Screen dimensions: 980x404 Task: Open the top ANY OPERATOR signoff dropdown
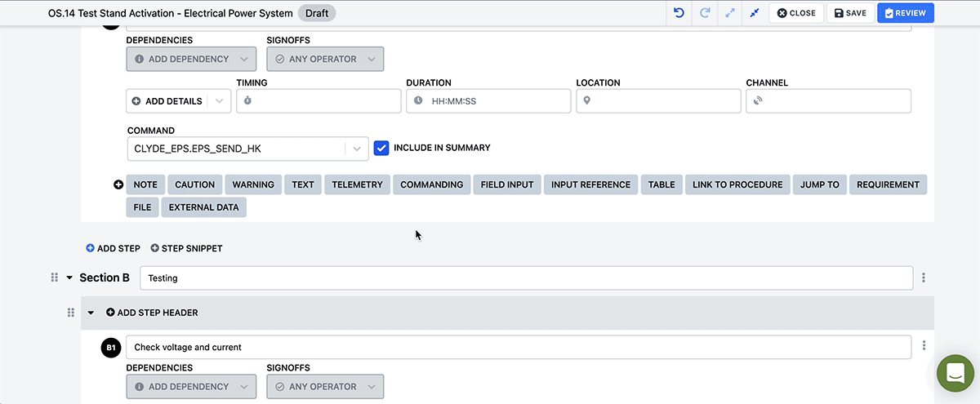325,59
